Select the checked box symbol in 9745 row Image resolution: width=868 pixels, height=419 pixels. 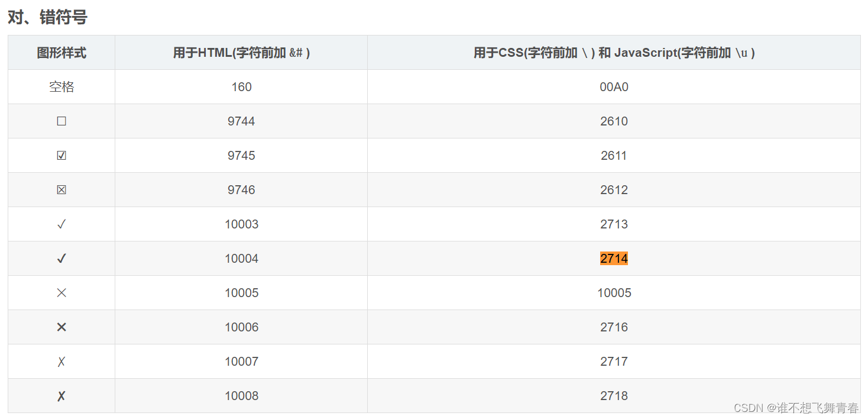(x=61, y=156)
